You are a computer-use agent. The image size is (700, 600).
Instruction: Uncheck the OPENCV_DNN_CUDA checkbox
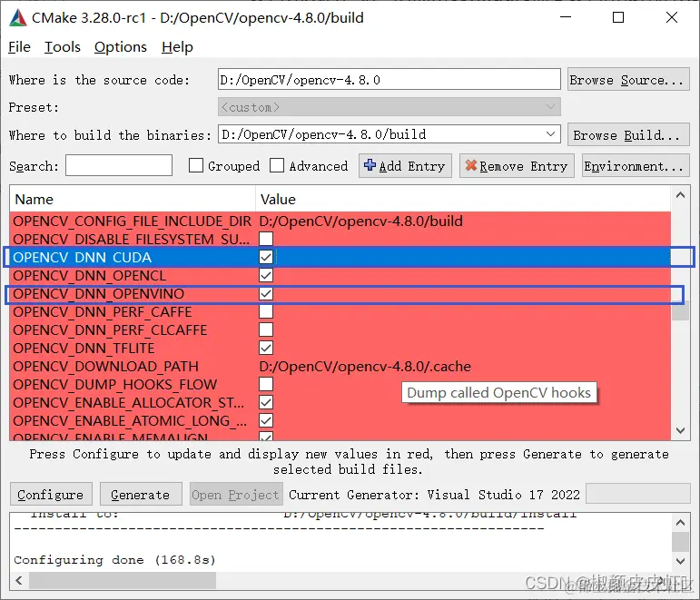pyautogui.click(x=266, y=257)
